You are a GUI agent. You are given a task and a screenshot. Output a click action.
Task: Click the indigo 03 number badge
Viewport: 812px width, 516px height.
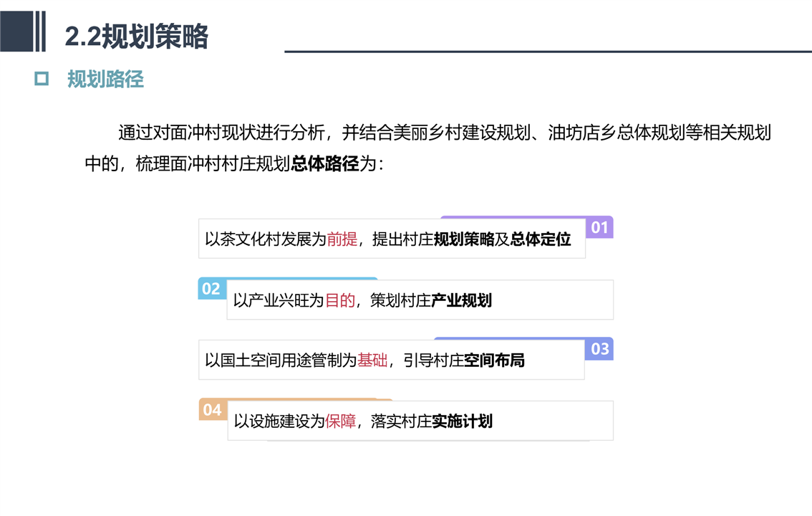(599, 349)
